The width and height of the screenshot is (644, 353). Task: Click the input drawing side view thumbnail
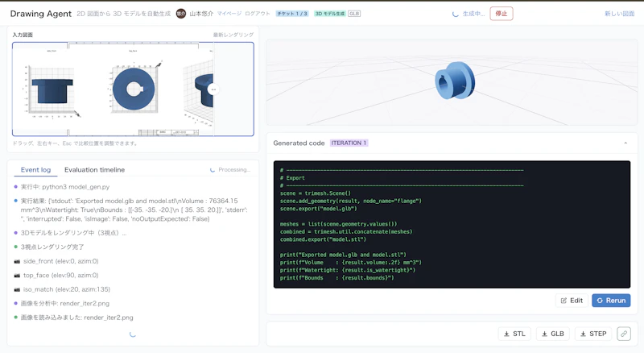tap(52, 89)
